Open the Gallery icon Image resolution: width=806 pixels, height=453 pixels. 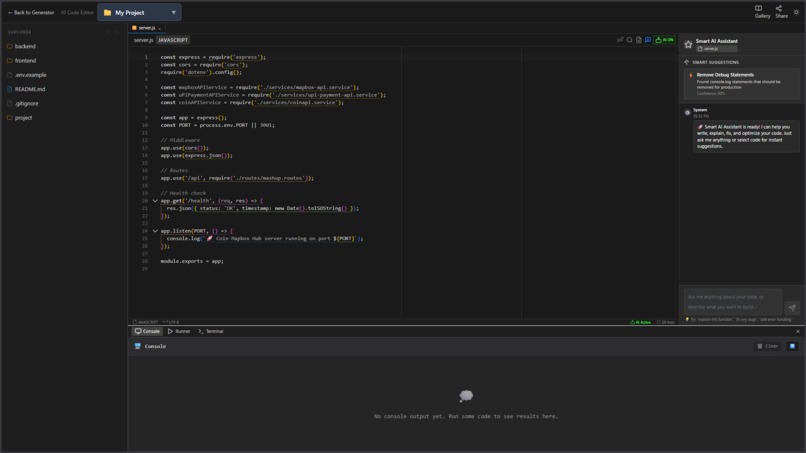[762, 12]
